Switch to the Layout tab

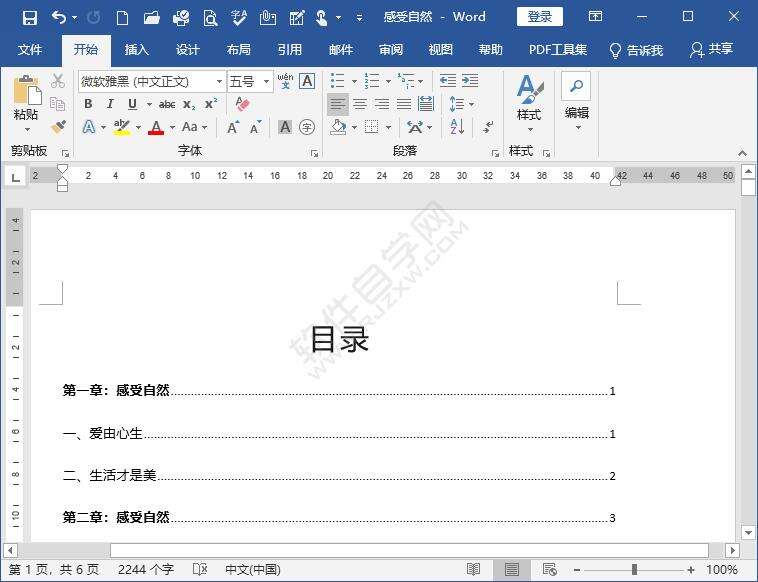[238, 50]
